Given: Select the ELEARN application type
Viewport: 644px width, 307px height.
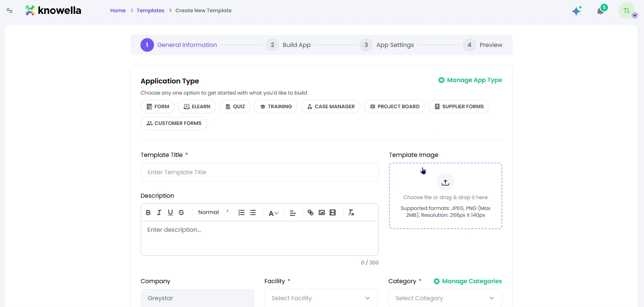Looking at the screenshot, I should click(197, 107).
